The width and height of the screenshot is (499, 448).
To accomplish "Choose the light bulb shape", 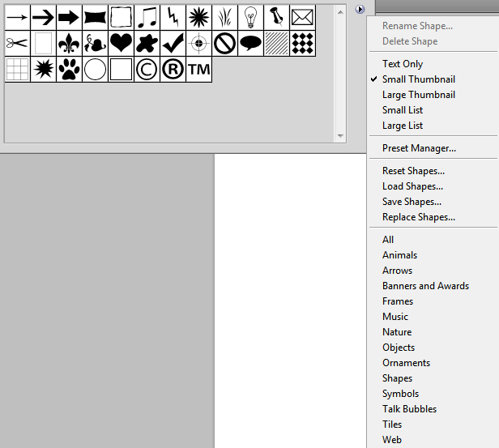I will [x=251, y=18].
